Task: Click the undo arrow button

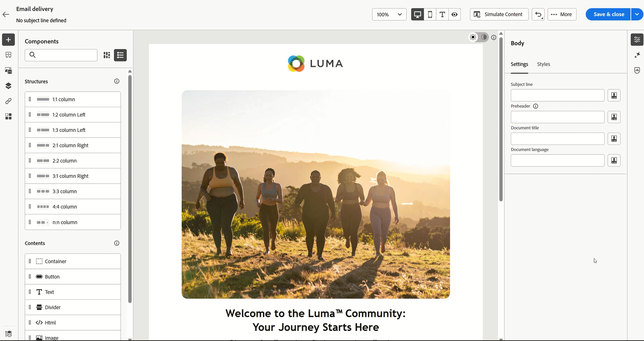Action: point(538,14)
